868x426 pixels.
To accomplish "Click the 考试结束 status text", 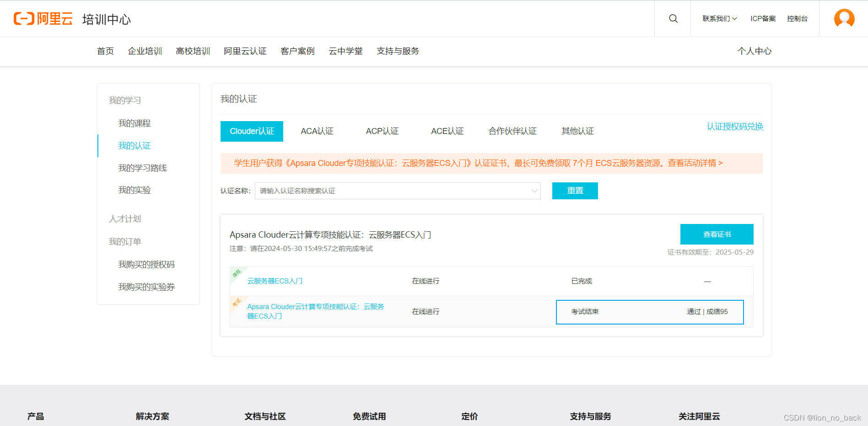I will [585, 312].
